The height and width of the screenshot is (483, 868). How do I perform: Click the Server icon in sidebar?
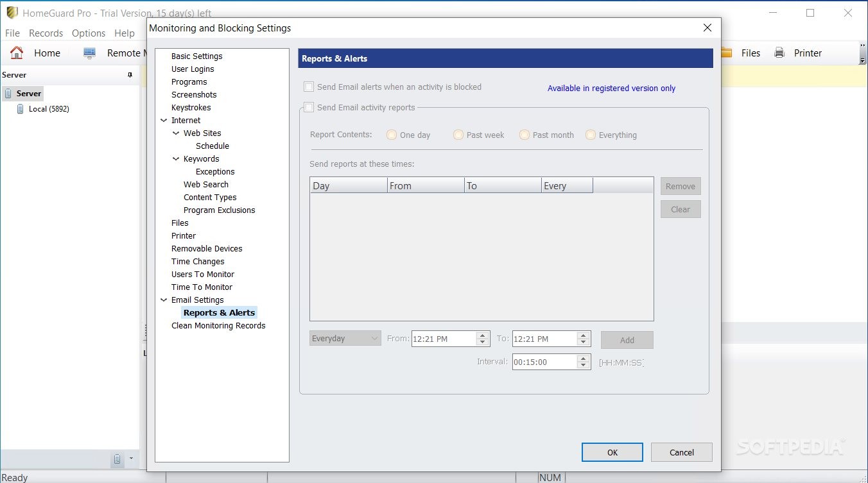pos(8,94)
